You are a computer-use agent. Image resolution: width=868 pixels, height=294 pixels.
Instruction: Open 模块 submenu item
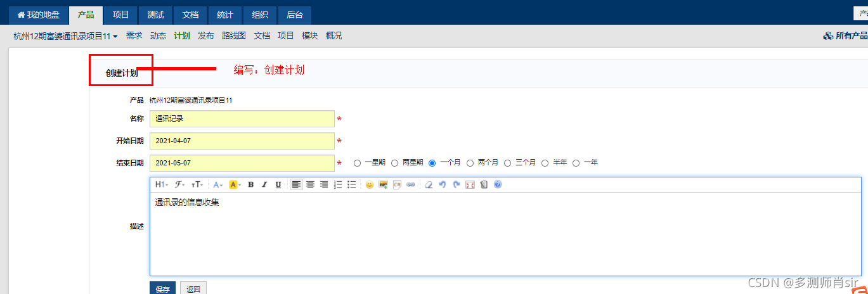(x=310, y=36)
